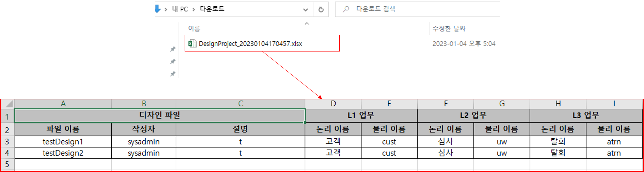Click the sort arrow above the 이름 column

click(307, 23)
